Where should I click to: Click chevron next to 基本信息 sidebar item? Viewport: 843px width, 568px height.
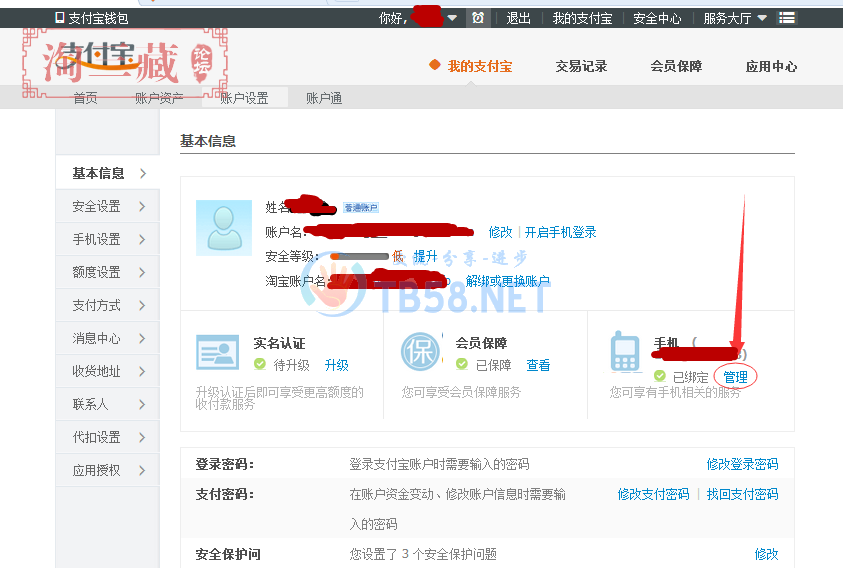coord(142,173)
